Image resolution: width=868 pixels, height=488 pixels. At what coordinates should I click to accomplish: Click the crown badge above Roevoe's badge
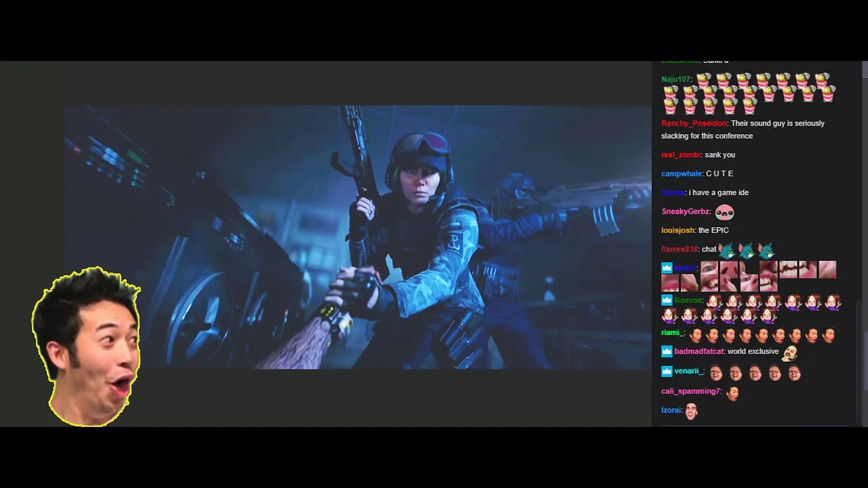point(667,268)
